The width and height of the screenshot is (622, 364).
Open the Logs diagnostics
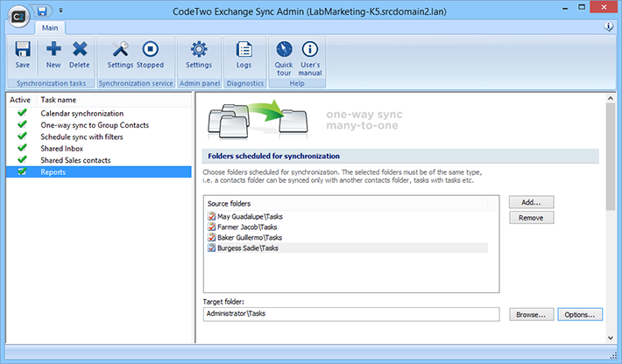coord(244,55)
